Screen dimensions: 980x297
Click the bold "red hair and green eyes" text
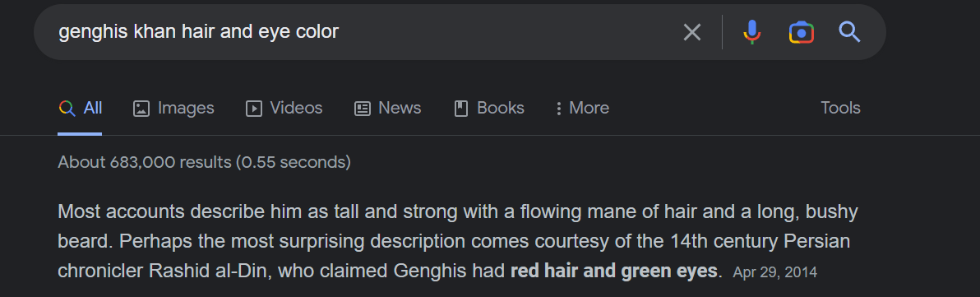click(614, 271)
